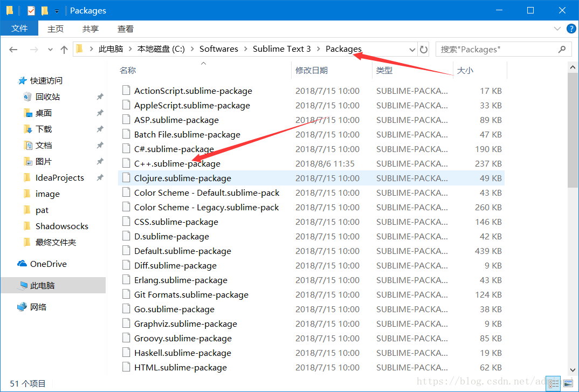
Task: Unpin IdeaProjects using its pin icon
Action: click(x=100, y=178)
